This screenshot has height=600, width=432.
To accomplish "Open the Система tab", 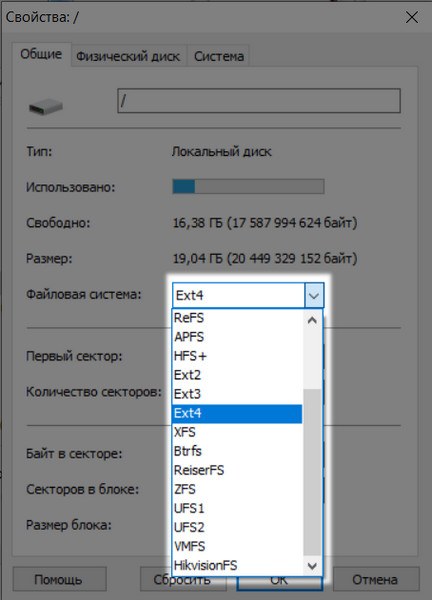I will pyautogui.click(x=219, y=56).
